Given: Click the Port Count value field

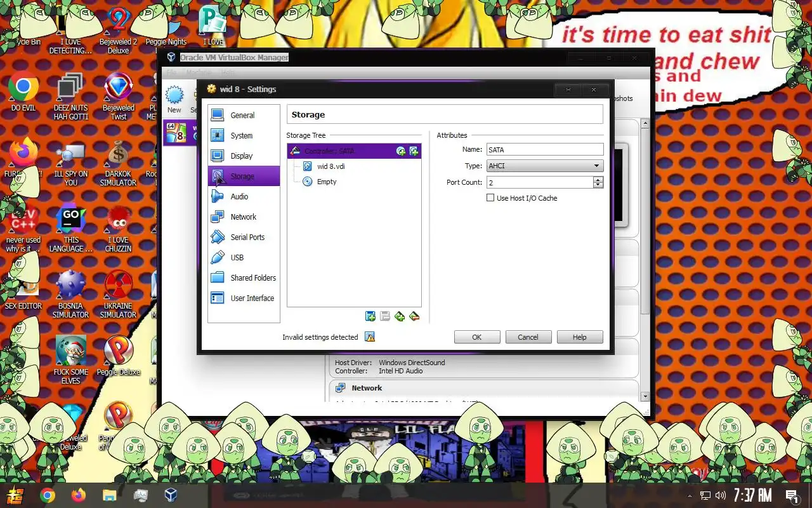Looking at the screenshot, I should tap(540, 182).
